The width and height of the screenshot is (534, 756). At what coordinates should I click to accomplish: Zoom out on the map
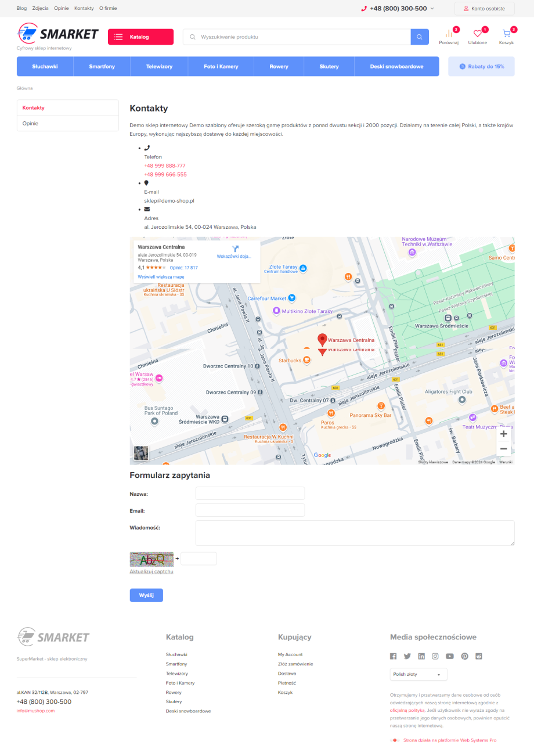(503, 449)
